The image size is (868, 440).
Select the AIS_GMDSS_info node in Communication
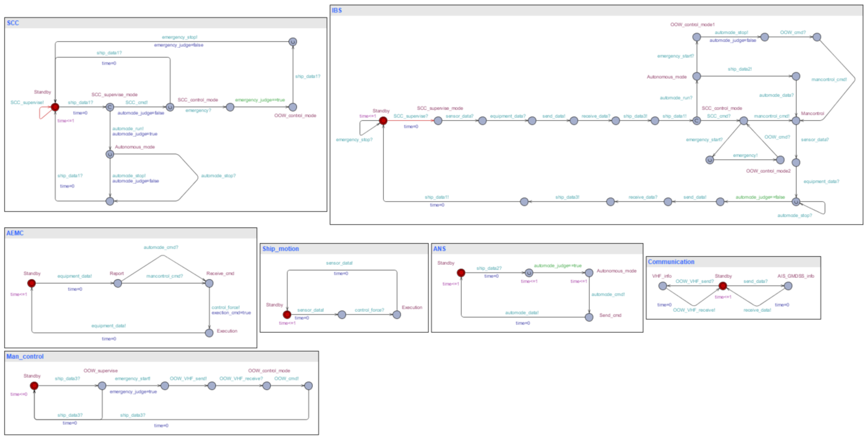(x=788, y=286)
